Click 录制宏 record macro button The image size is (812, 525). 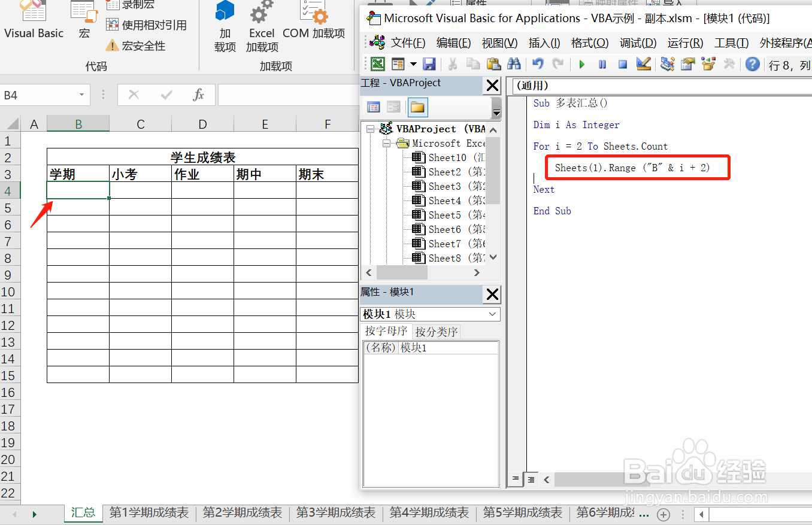coord(130,5)
